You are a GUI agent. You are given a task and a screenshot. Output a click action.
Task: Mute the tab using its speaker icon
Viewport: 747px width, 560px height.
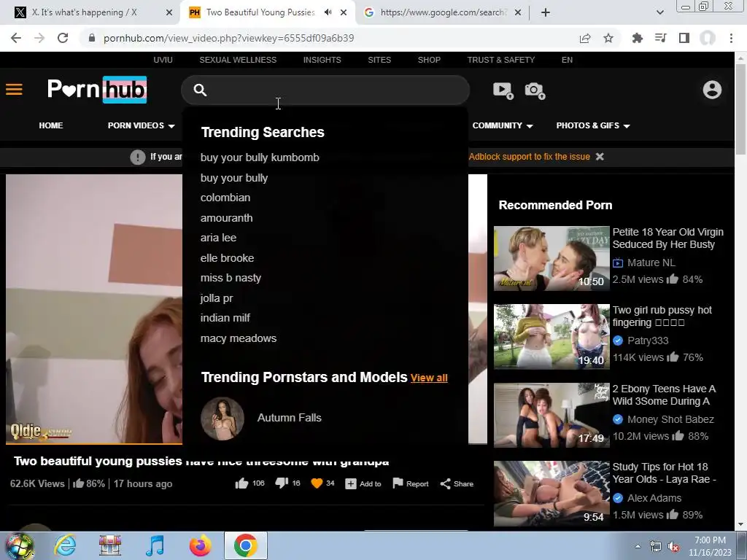click(x=328, y=12)
